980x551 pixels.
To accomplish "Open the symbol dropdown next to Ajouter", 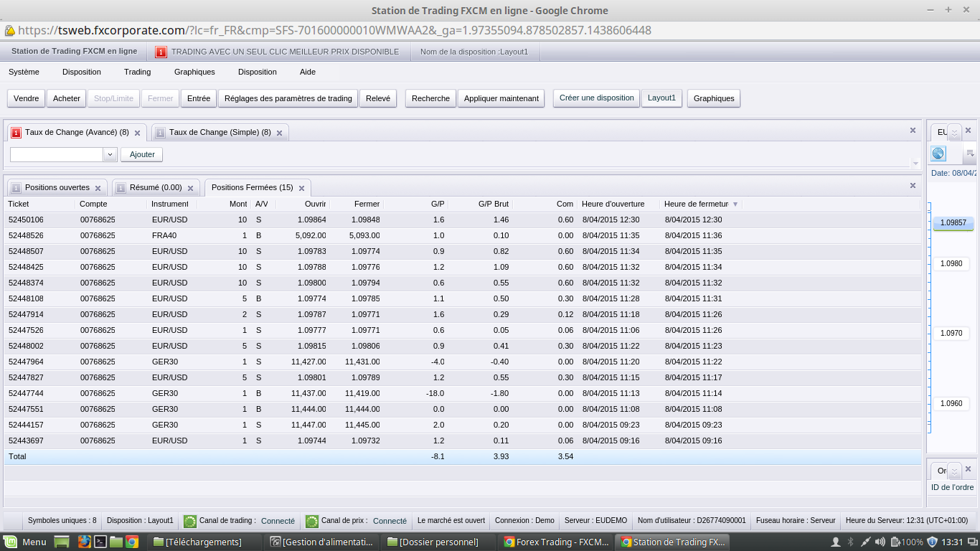I will click(110, 154).
